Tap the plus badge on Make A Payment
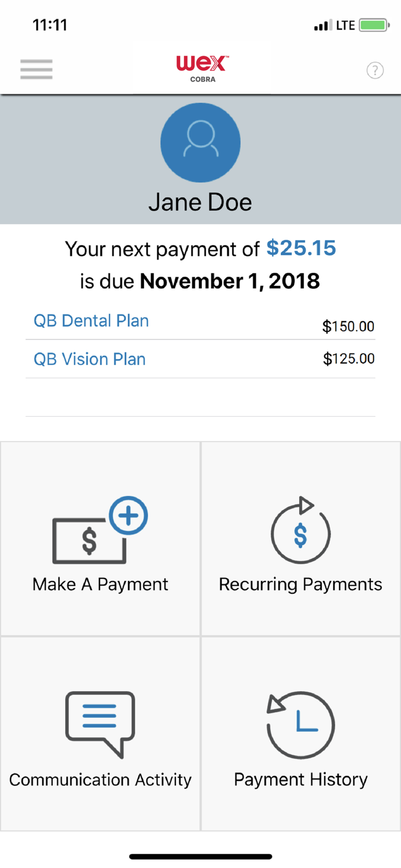The image size is (401, 868). coord(130,515)
